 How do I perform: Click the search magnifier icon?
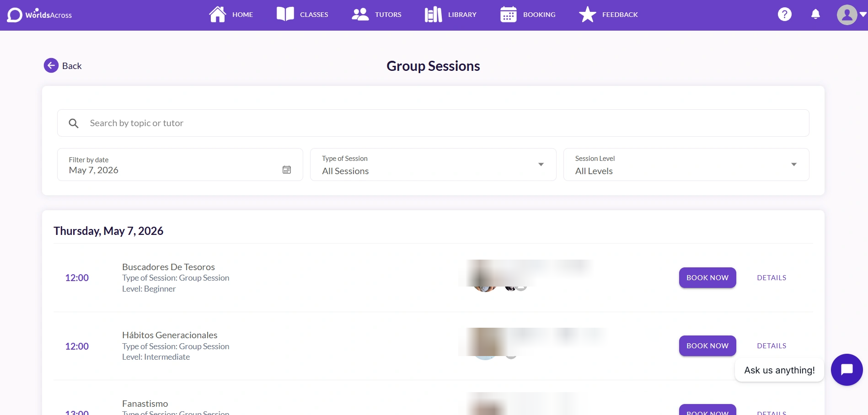[x=74, y=123]
